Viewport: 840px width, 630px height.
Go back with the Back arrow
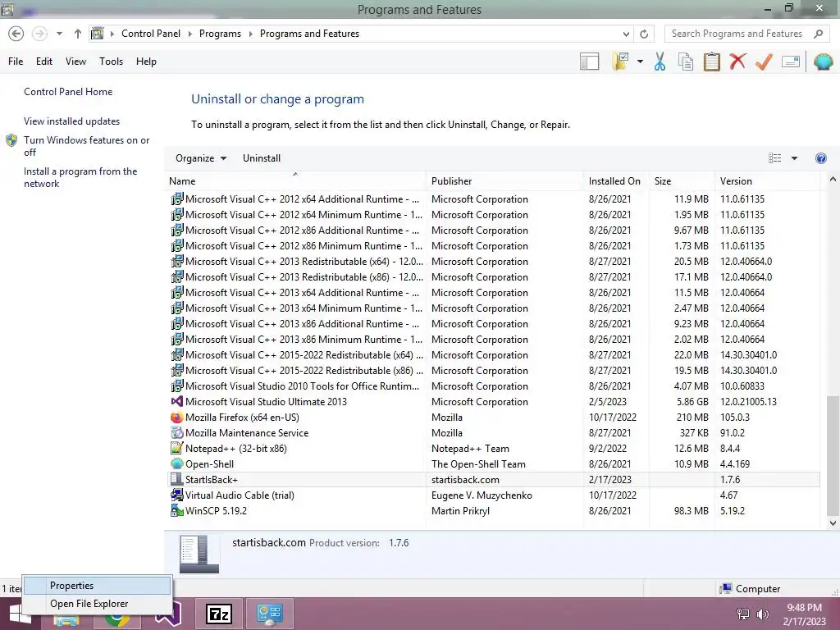coord(16,34)
